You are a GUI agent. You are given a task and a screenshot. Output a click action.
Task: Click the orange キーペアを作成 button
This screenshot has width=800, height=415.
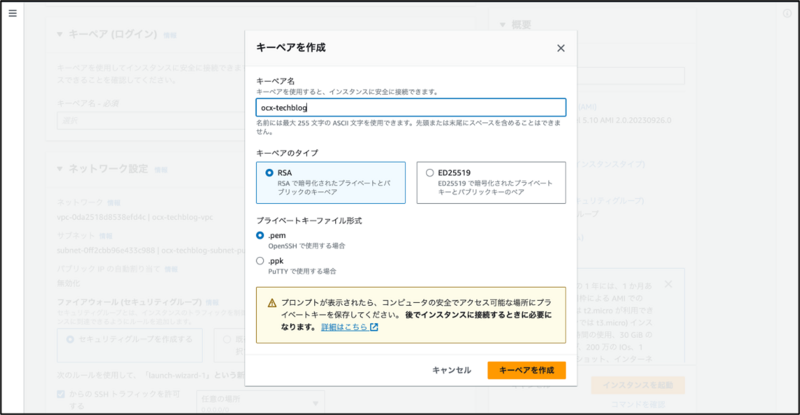coord(527,370)
